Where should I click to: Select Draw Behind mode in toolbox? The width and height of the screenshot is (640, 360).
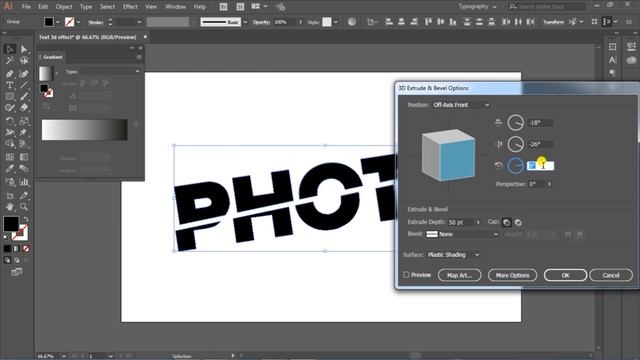click(16, 260)
